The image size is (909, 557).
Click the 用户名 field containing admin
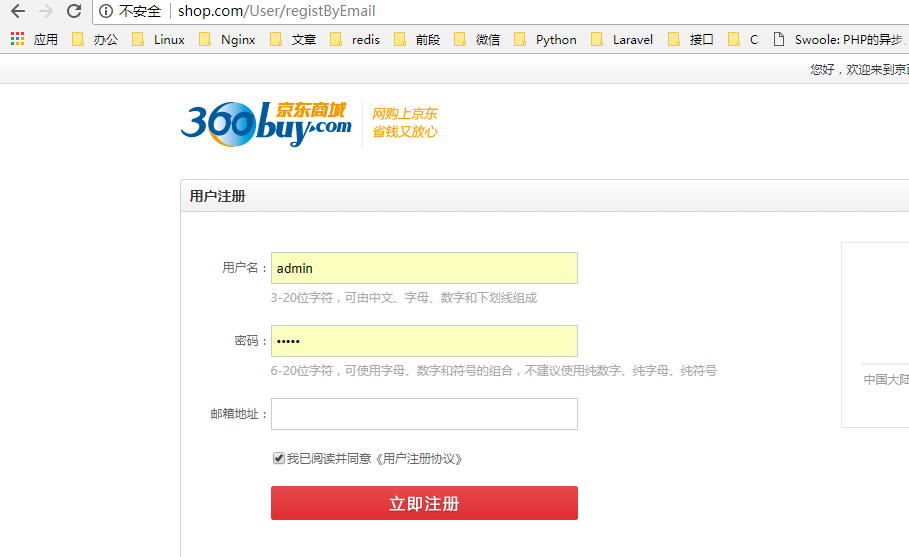[x=424, y=268]
